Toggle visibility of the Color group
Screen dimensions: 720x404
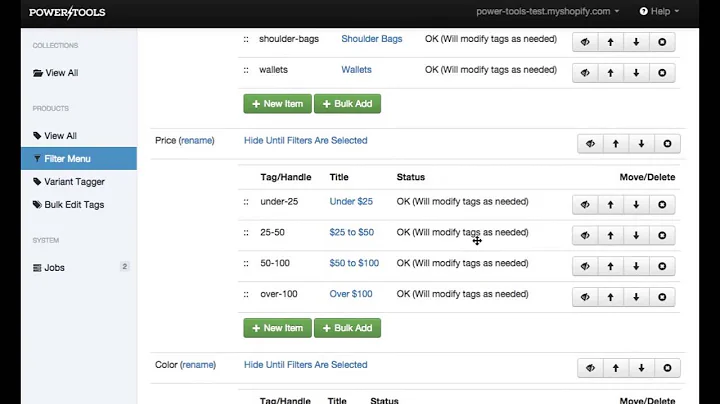[x=590, y=368]
